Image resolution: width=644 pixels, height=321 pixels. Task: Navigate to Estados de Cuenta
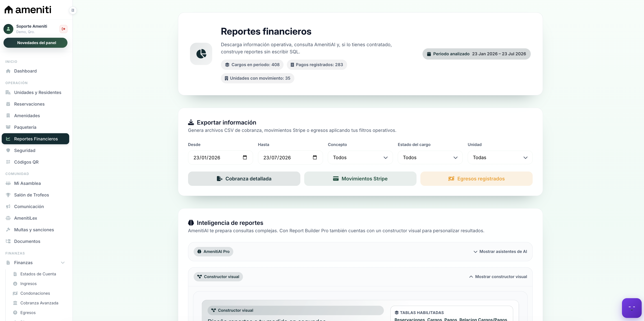(x=38, y=274)
